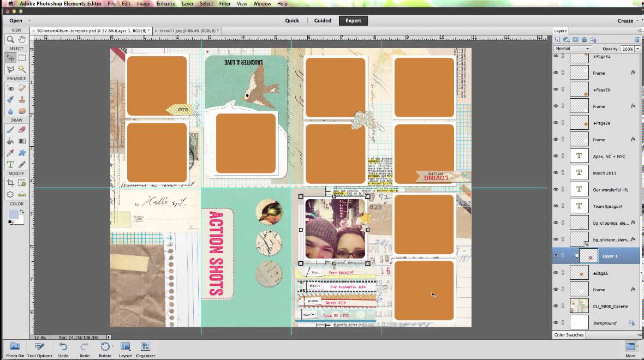Click the Undo button
This screenshot has width=644, height=360.
tap(63, 350)
